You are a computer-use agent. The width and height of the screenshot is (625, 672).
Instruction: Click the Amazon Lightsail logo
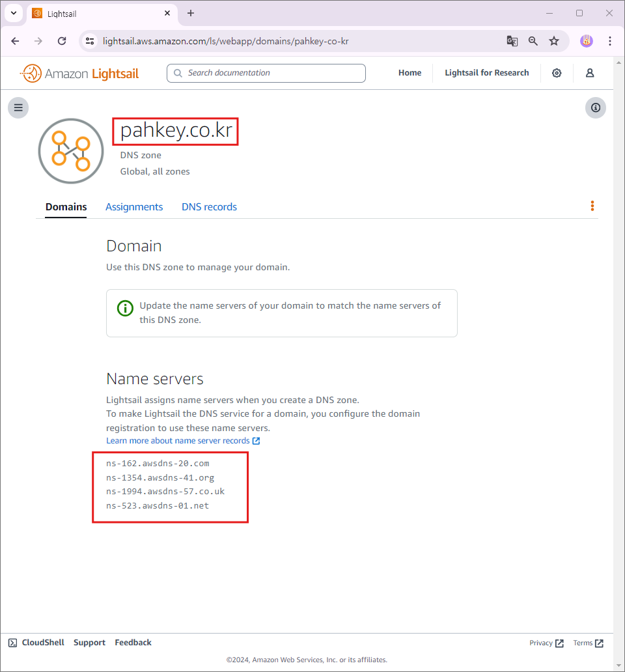click(x=79, y=74)
